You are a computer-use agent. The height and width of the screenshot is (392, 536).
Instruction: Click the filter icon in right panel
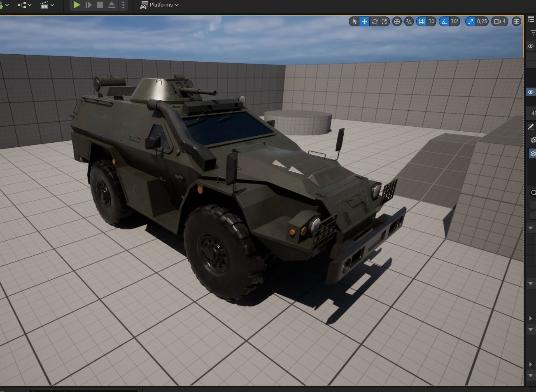click(533, 33)
